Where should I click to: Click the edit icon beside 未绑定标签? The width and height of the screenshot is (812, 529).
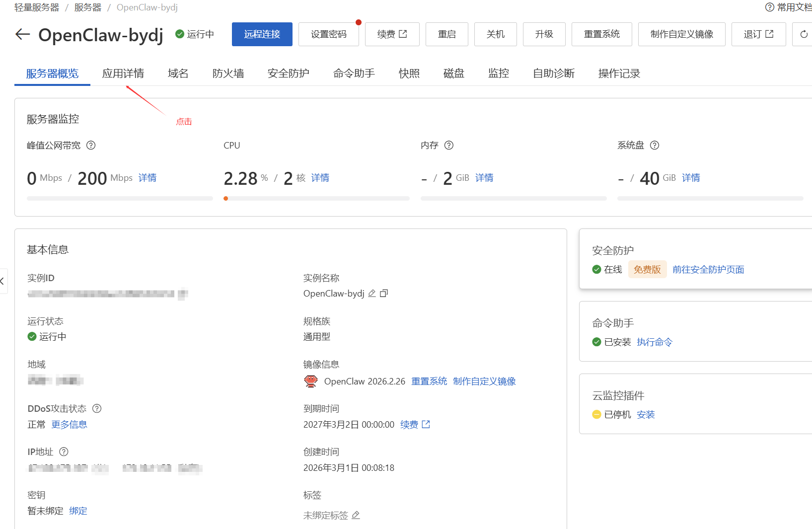coord(356,515)
